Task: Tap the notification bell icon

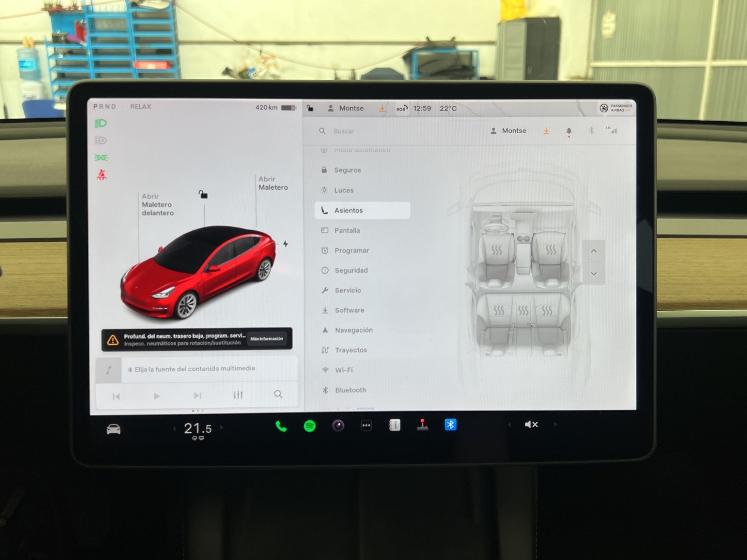Action: 569,131
